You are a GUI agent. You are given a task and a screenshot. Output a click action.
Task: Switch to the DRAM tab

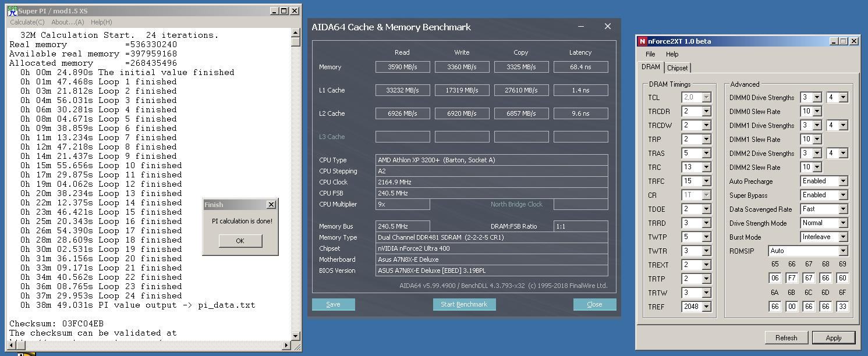tap(651, 67)
